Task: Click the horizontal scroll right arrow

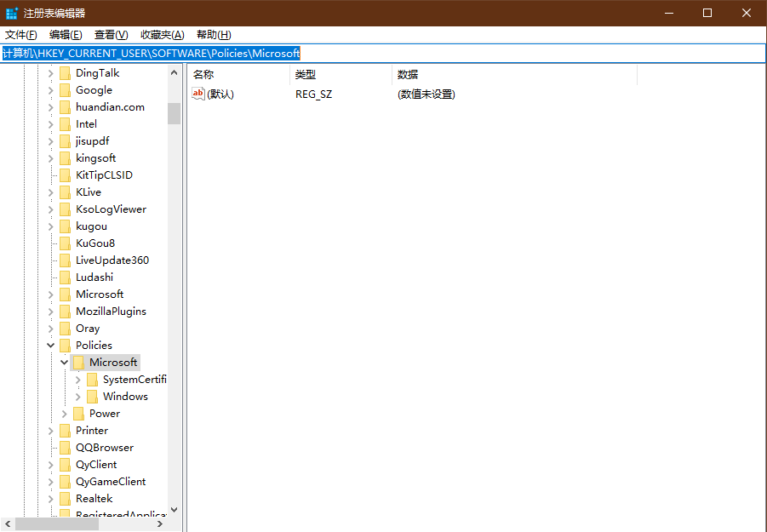Action: tap(160, 523)
